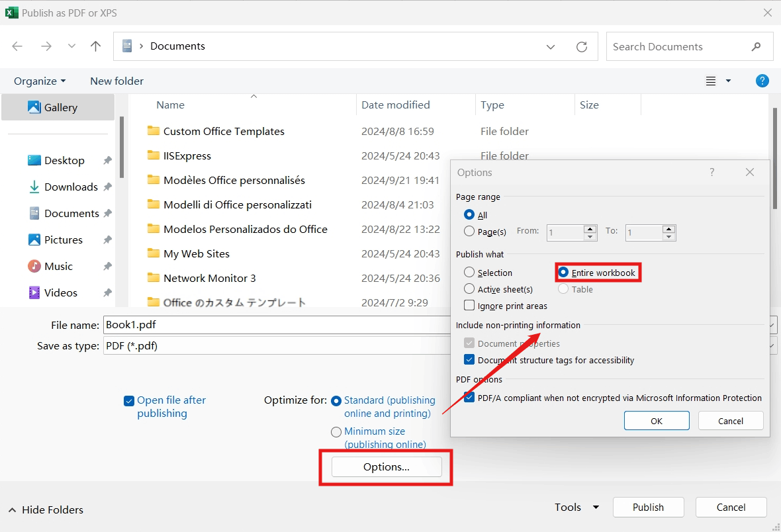Disable Open file after publishing
The height and width of the screenshot is (532, 781).
click(x=128, y=400)
